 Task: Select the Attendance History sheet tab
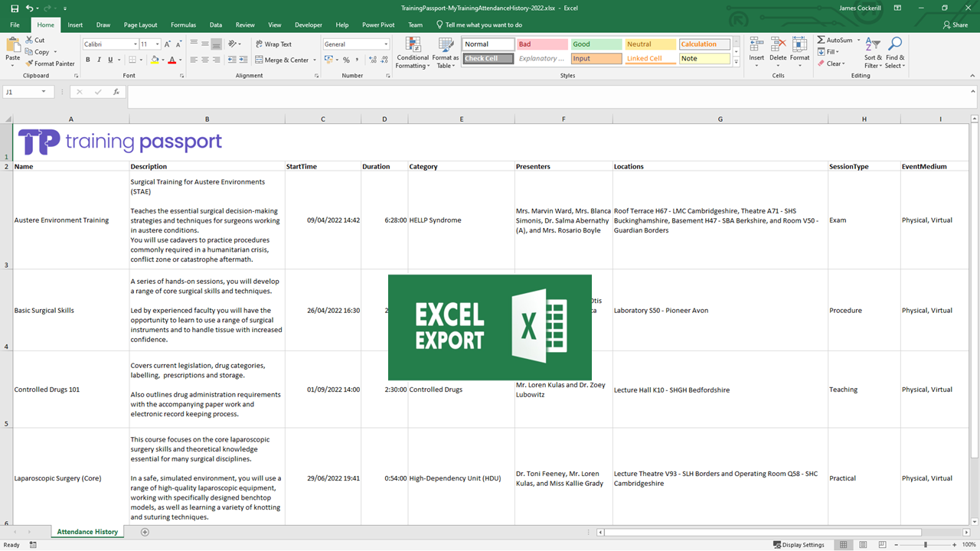point(87,532)
